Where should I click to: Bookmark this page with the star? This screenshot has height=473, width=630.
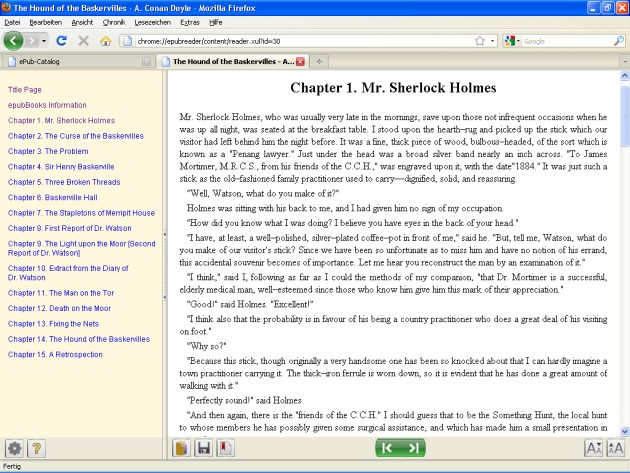480,41
